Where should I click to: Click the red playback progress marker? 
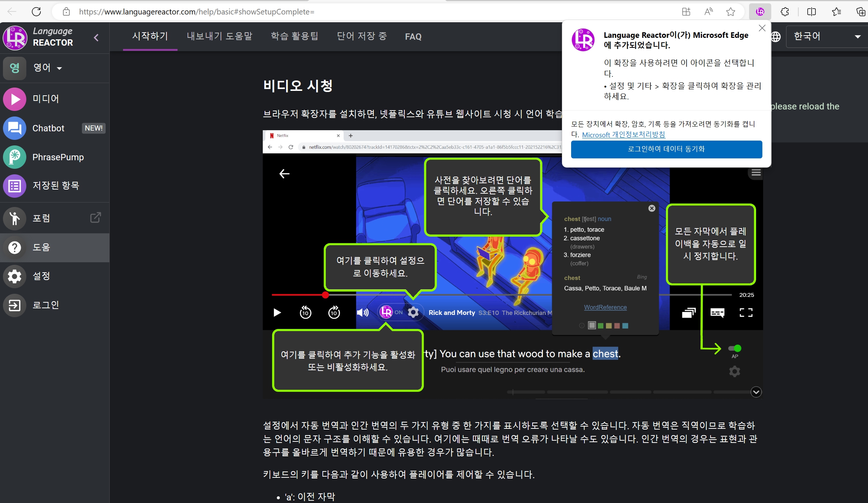325,295
